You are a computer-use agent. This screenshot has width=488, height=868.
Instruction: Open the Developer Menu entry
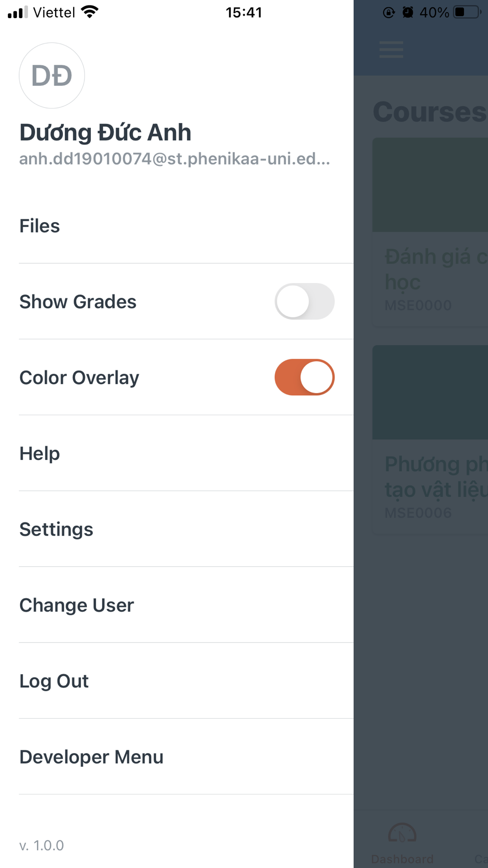coord(91,757)
